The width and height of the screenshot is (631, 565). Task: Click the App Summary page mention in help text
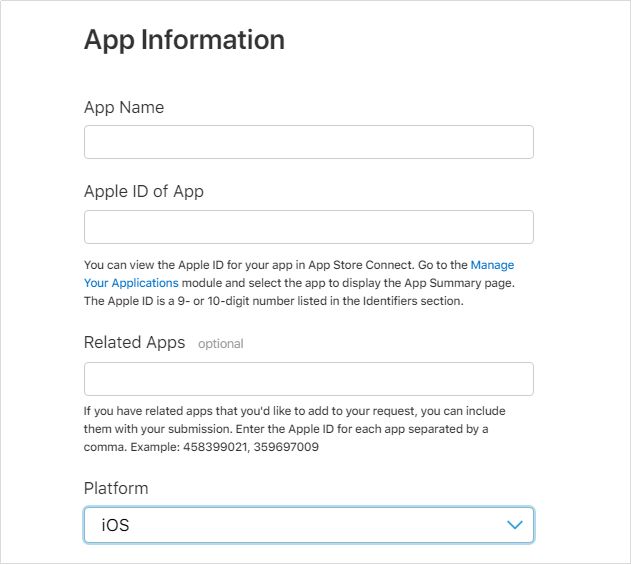point(474,283)
